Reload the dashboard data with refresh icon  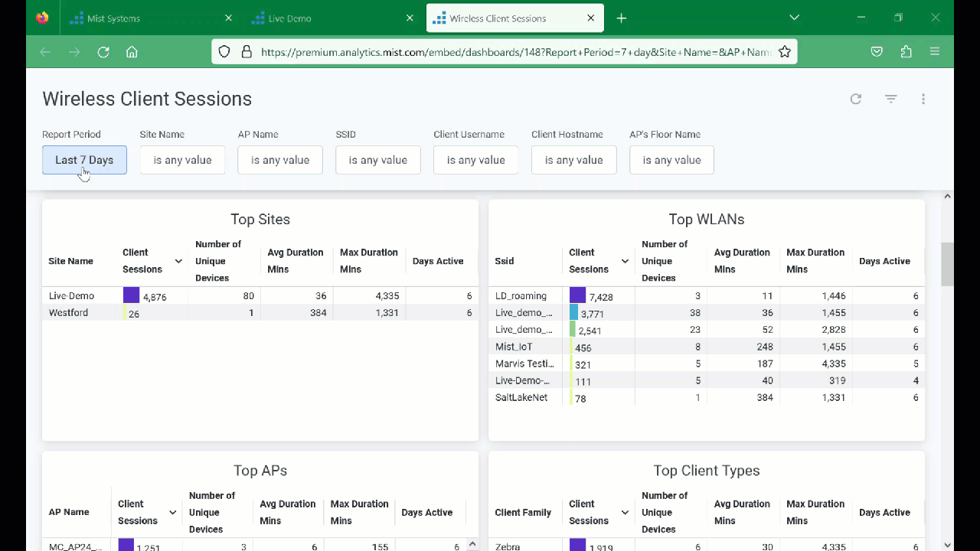(x=856, y=99)
